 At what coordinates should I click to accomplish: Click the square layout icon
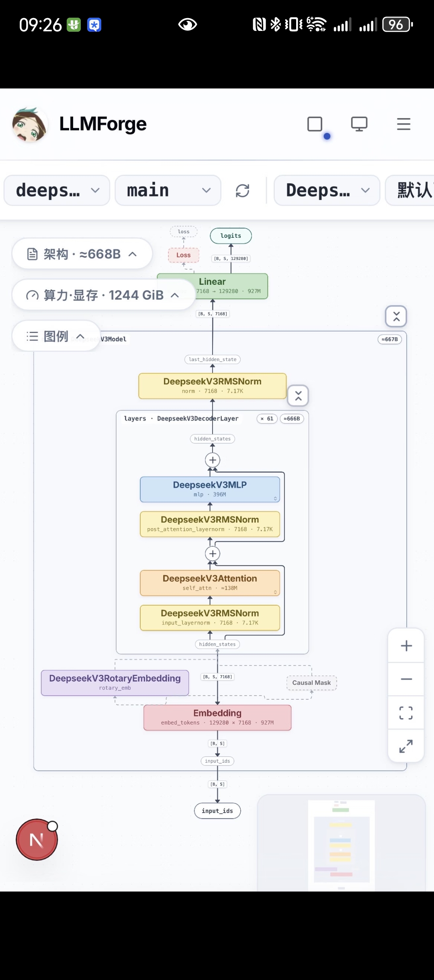(315, 124)
